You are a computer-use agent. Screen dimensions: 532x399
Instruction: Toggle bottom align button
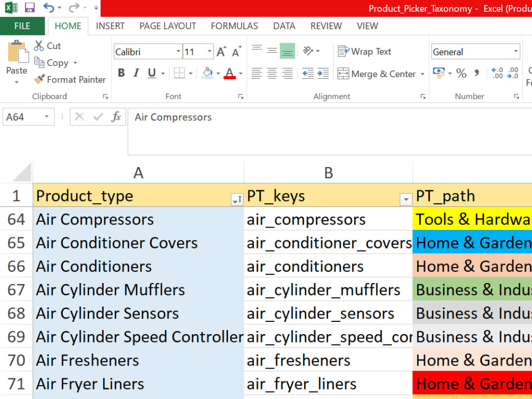coord(287,51)
